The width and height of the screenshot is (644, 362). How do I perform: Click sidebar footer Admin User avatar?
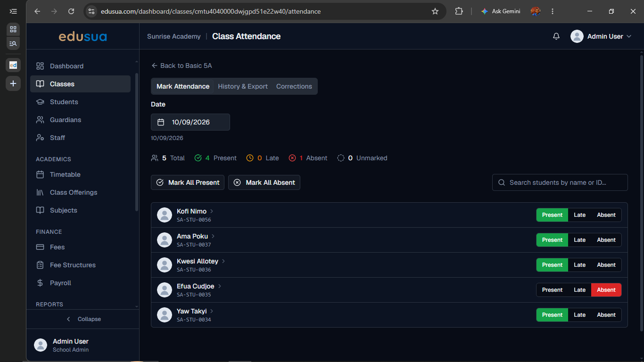click(41, 345)
